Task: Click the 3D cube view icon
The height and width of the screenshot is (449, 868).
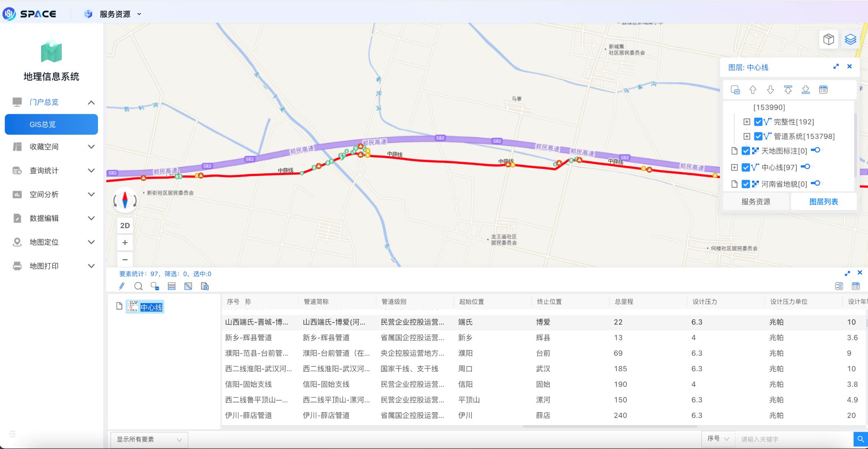Action: (828, 40)
